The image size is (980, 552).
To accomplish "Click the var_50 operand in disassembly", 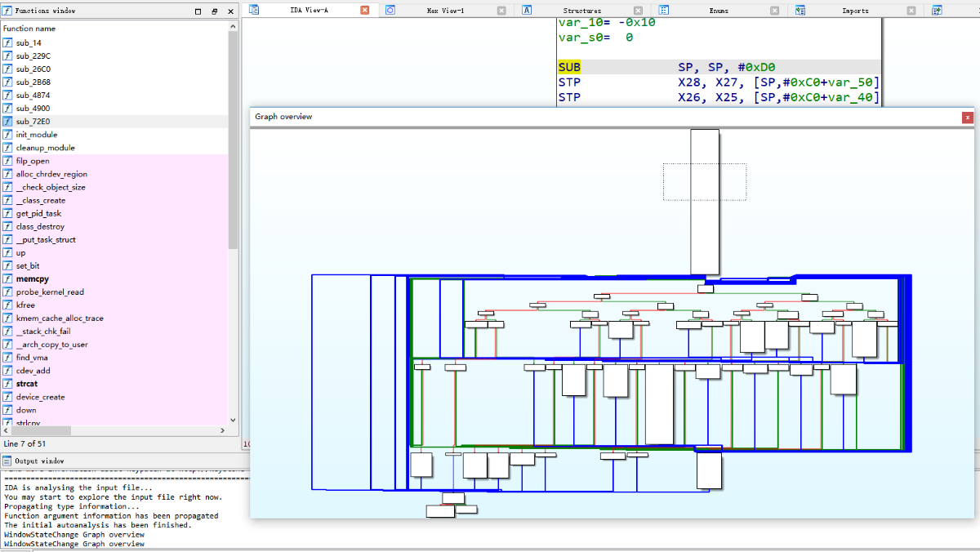I will [x=849, y=82].
